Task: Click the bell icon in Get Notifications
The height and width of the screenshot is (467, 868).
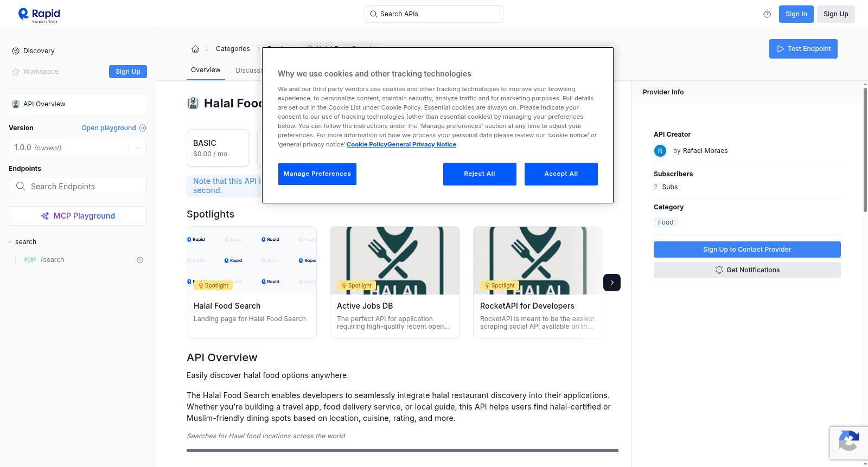Action: point(719,270)
